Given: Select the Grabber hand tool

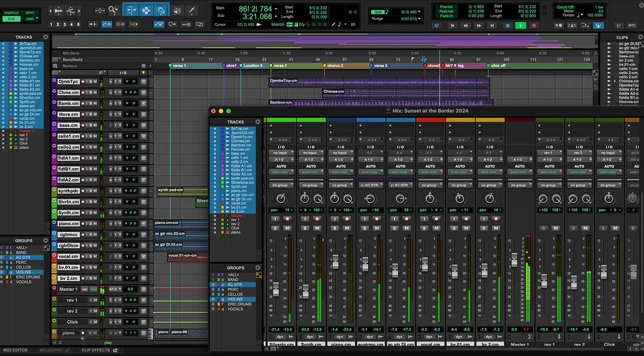Looking at the screenshot, I should (161, 10).
